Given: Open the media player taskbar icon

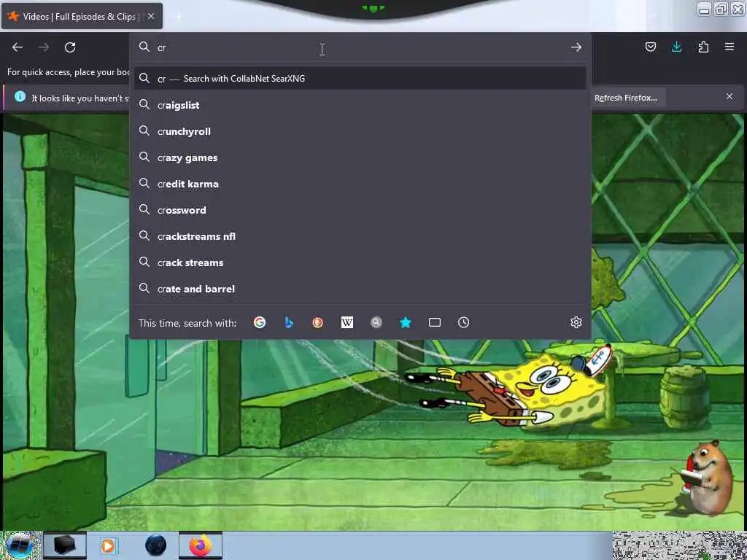Looking at the screenshot, I should tap(109, 545).
